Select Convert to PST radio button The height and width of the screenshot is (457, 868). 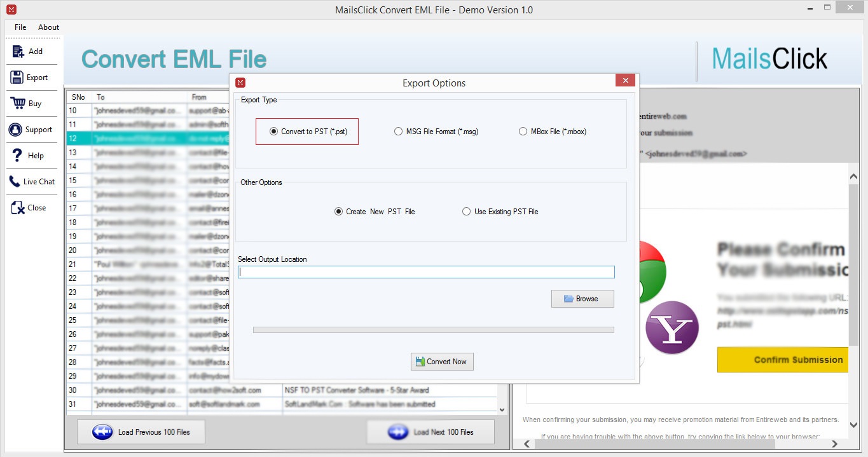273,132
